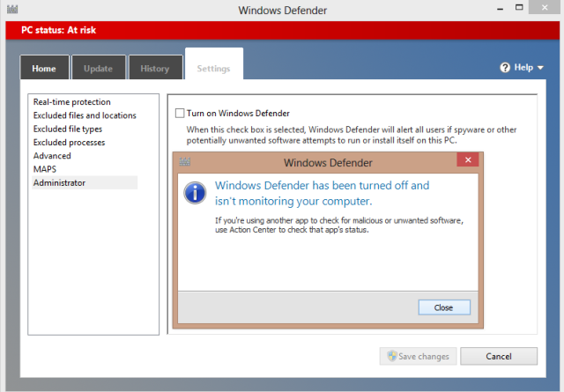Click the Close button in the dialog
The width and height of the screenshot is (564, 392).
tap(444, 307)
